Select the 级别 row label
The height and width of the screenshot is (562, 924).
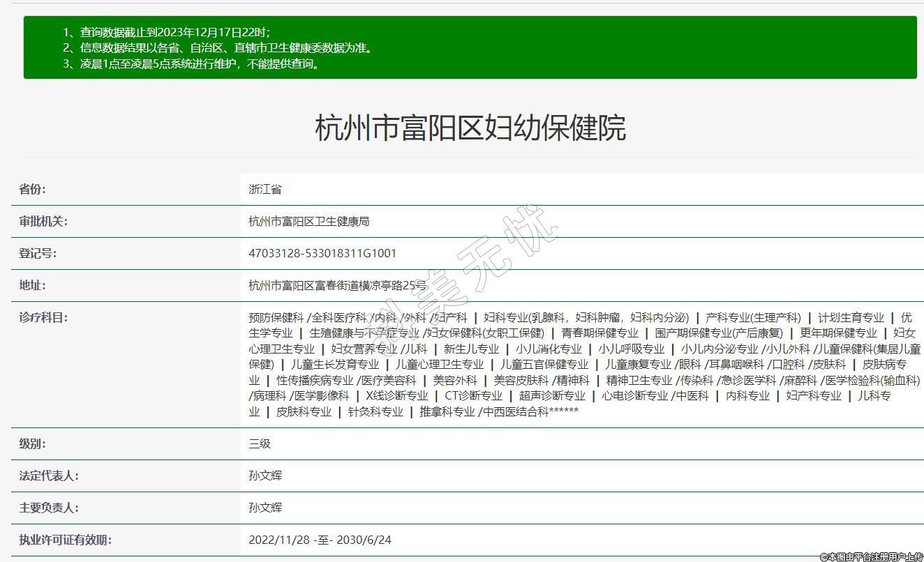tap(32, 443)
